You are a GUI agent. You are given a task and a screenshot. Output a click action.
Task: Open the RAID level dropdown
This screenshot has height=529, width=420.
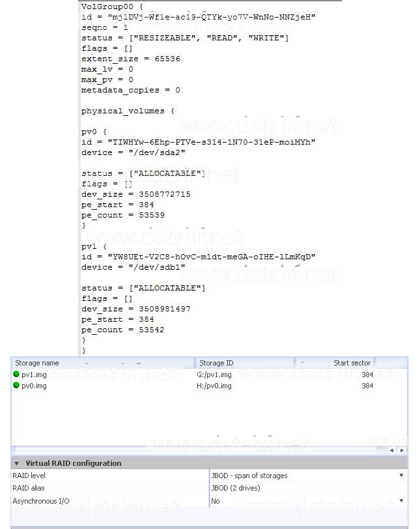coord(401,476)
